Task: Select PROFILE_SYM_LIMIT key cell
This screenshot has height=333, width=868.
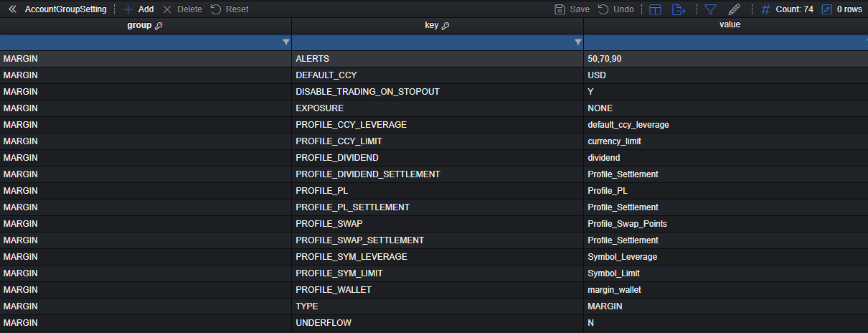Action: 438,273
